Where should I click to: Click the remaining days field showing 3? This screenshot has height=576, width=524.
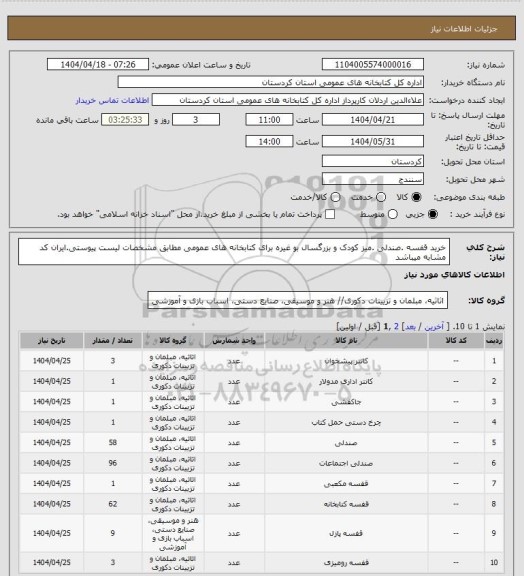196,120
